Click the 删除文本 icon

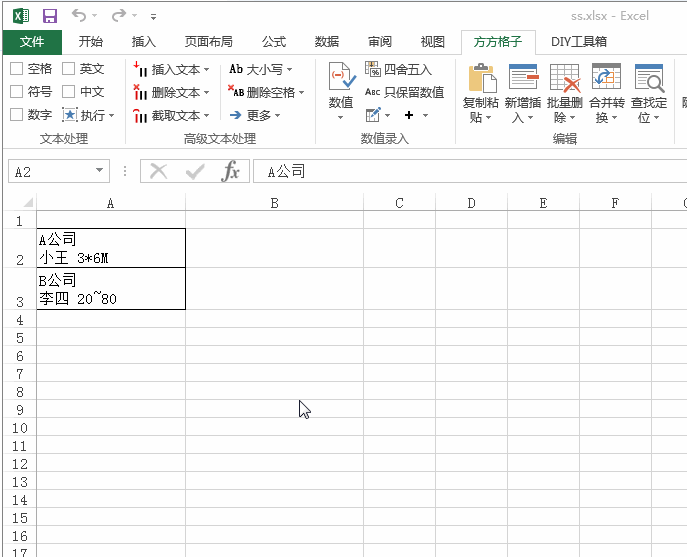coord(140,92)
